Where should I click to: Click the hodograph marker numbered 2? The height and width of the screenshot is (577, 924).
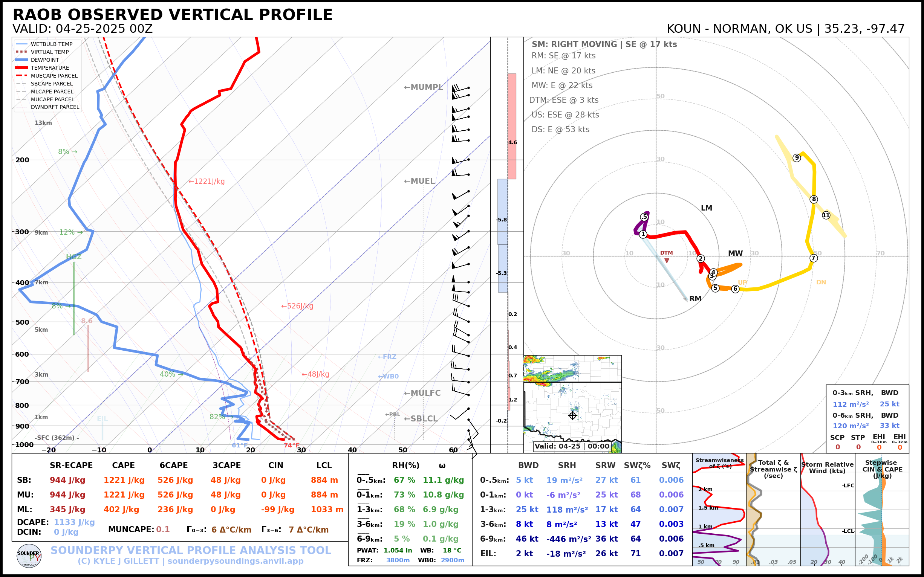click(700, 258)
